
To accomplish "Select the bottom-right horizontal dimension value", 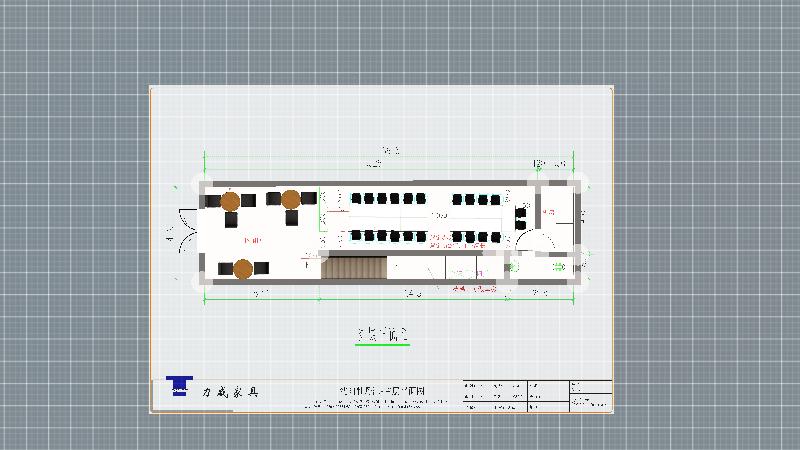I will (x=541, y=293).
